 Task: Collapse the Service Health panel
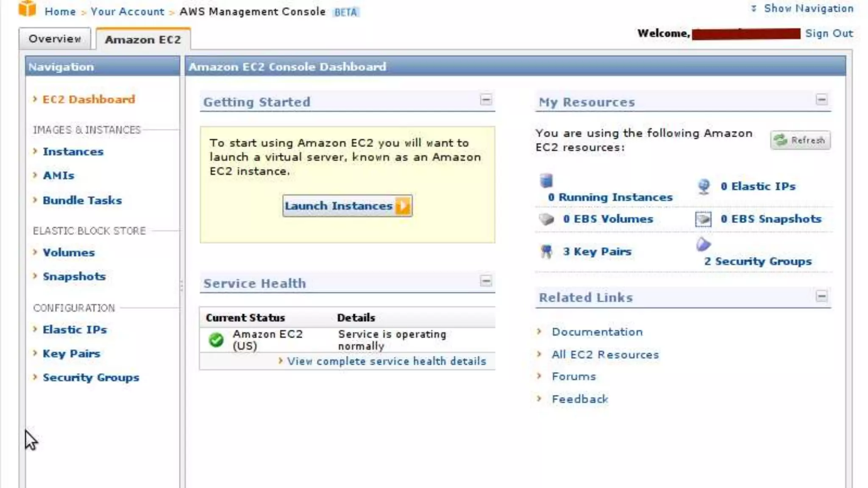pos(486,281)
